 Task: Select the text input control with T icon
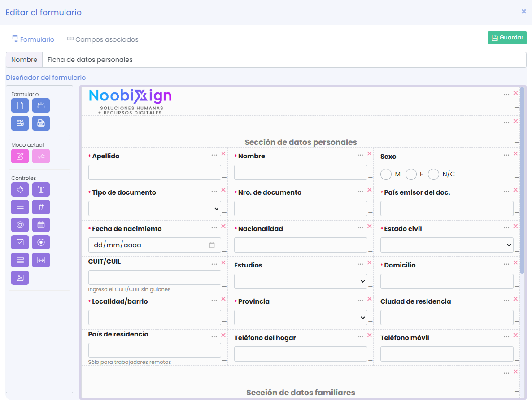tap(41, 189)
